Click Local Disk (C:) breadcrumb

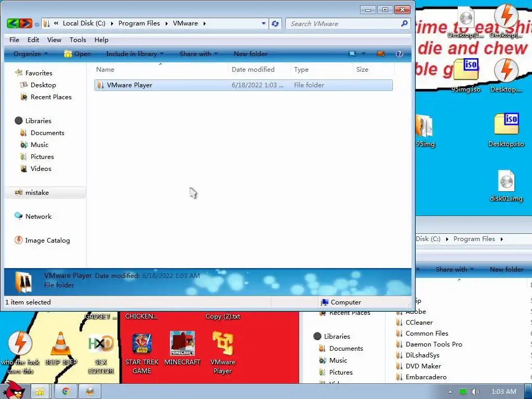(x=84, y=23)
